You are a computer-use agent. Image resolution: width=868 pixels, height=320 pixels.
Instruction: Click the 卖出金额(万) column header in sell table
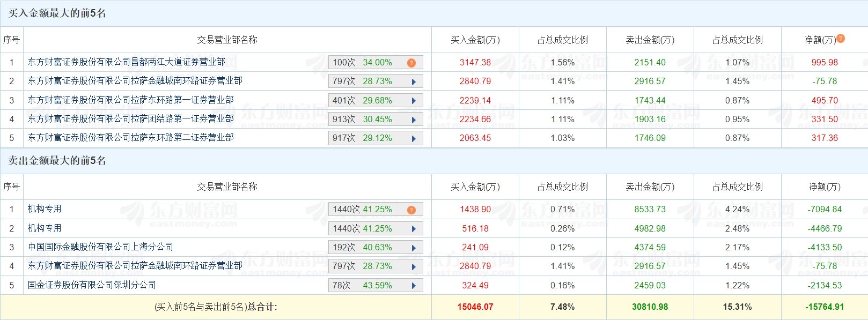point(650,187)
